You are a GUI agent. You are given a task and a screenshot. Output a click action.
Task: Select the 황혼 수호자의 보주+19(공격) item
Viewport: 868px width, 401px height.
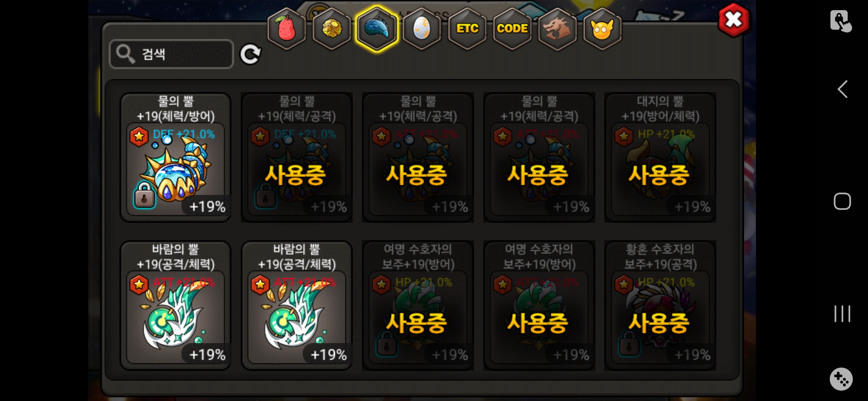(x=660, y=306)
